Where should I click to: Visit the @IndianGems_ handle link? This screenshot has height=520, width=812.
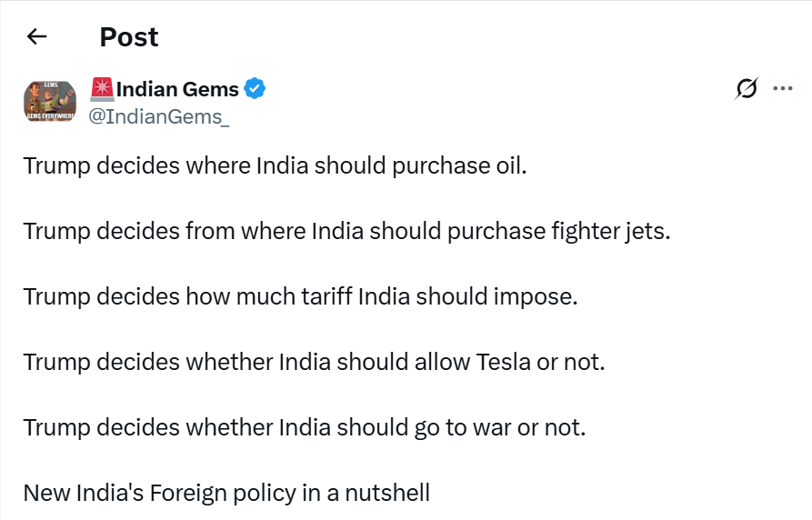tap(158, 116)
